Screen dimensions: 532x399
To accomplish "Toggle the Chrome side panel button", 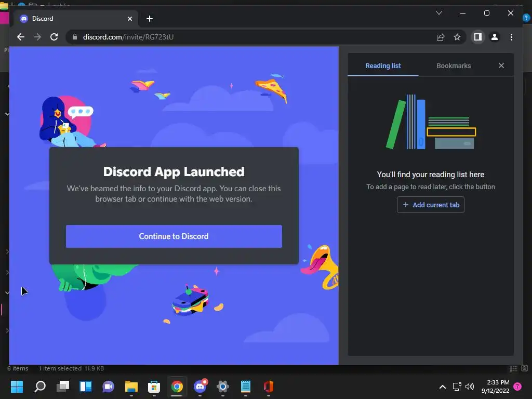I will coord(478,37).
